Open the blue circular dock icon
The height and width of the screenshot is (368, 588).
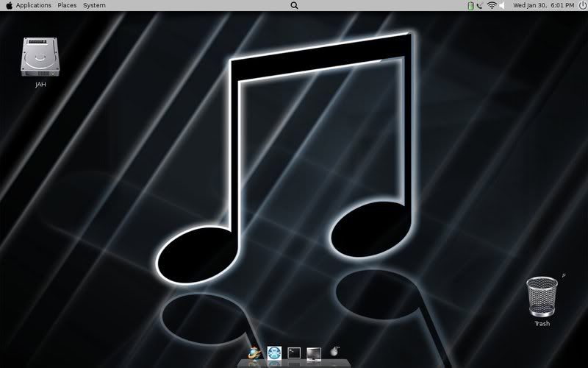point(274,353)
